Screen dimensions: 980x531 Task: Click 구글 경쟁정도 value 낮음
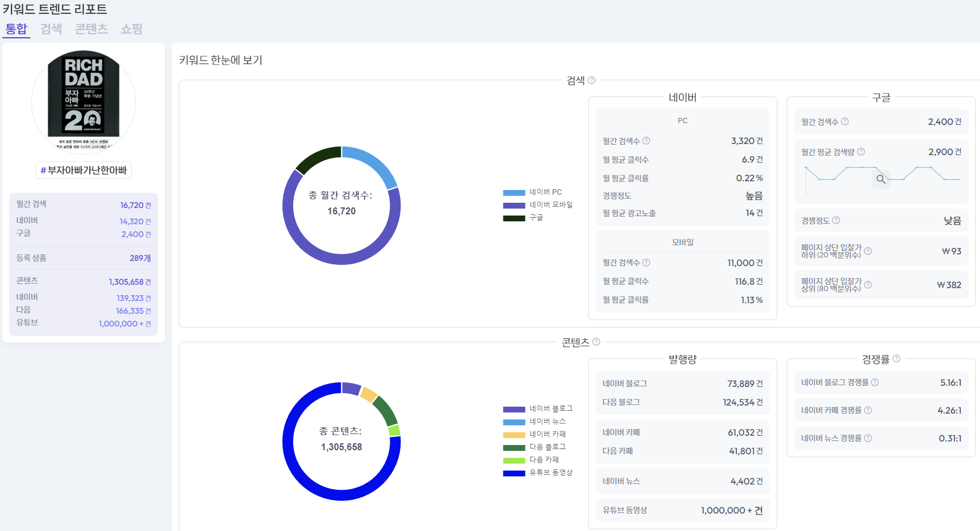(953, 221)
